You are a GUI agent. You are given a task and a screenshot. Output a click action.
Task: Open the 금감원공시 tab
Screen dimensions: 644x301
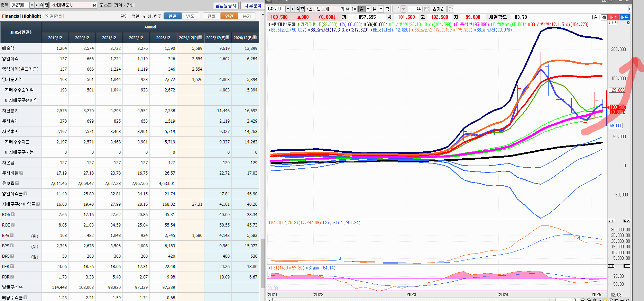coord(226,6)
